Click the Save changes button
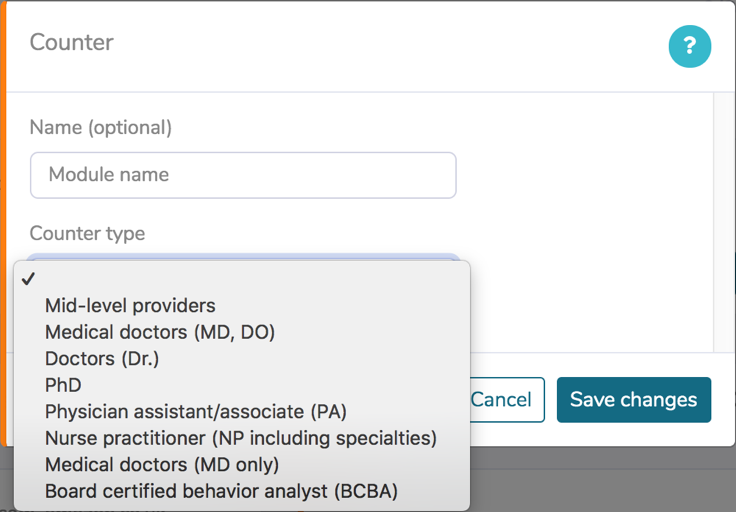The height and width of the screenshot is (512, 736). pyautogui.click(x=634, y=400)
